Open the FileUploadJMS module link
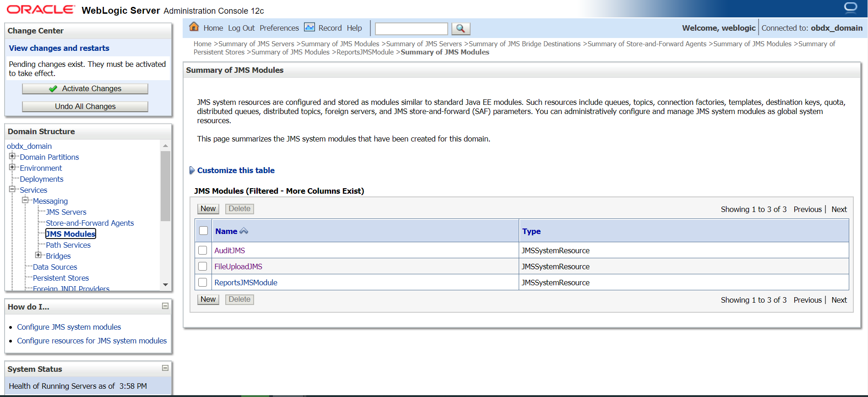 [x=239, y=266]
